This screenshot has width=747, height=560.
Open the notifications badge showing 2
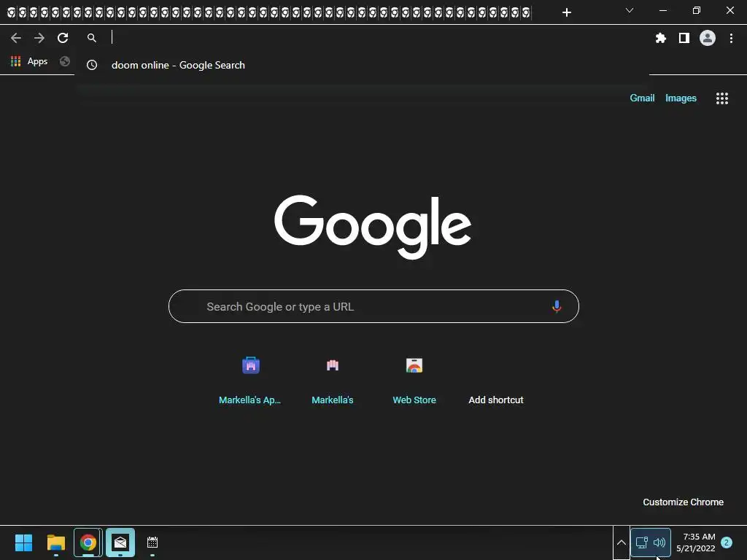[727, 542]
